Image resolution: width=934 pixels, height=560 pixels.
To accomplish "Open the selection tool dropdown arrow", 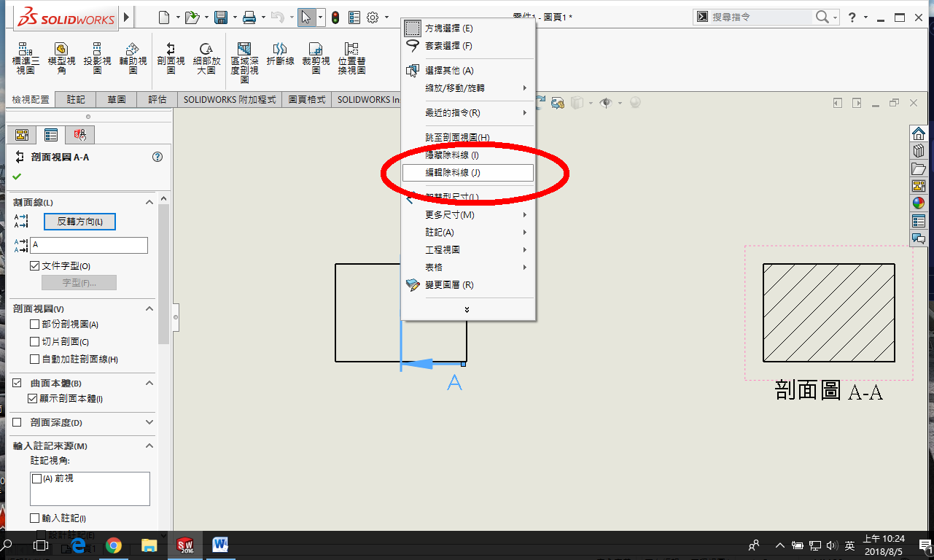I will pos(321,17).
